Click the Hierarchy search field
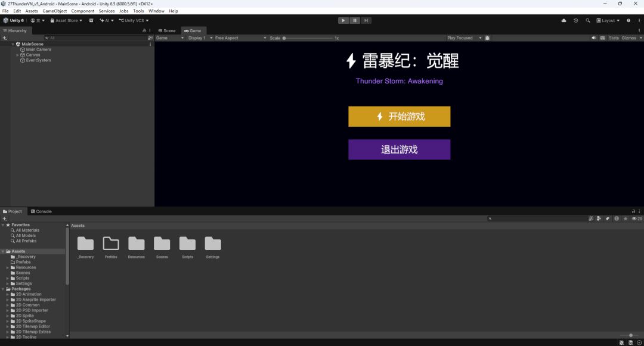 [95, 38]
